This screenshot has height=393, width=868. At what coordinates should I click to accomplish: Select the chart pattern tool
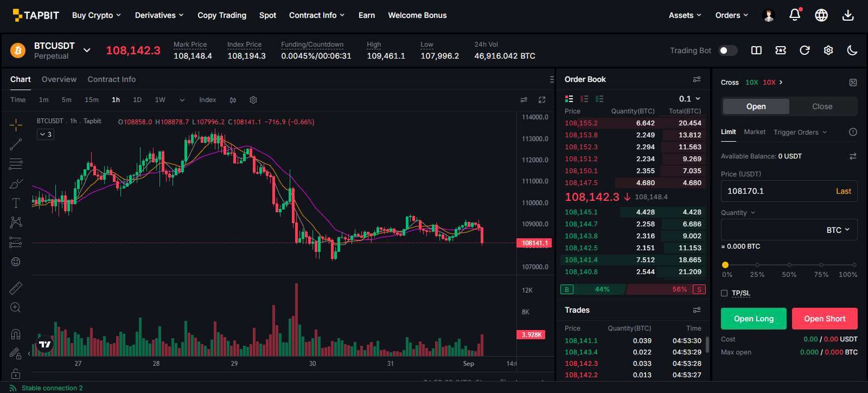pos(16,222)
